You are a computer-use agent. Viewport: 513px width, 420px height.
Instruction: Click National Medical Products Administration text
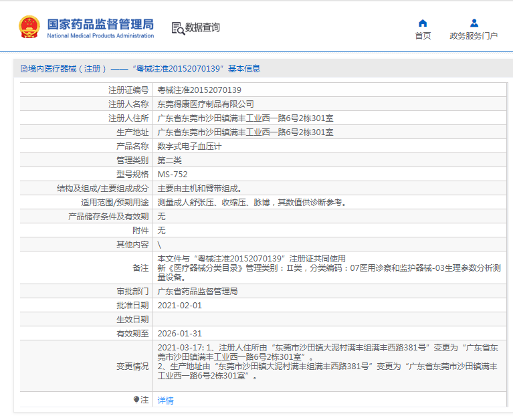pyautogui.click(x=100, y=35)
